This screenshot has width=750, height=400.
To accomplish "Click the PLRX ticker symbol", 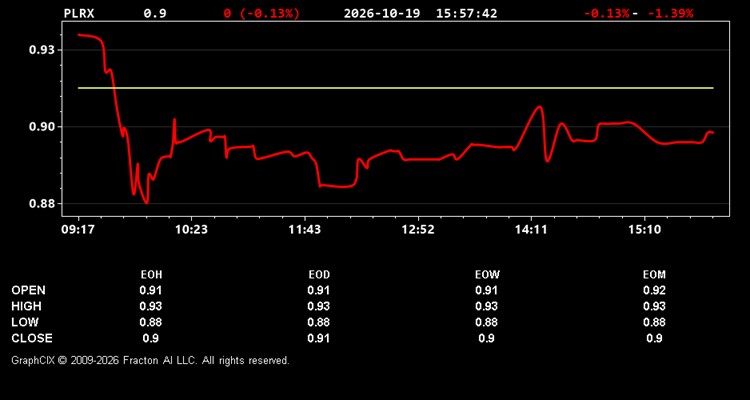I will [x=79, y=13].
